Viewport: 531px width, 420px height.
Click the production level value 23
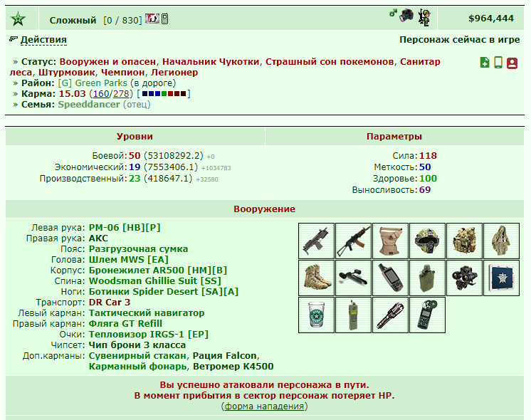point(135,179)
